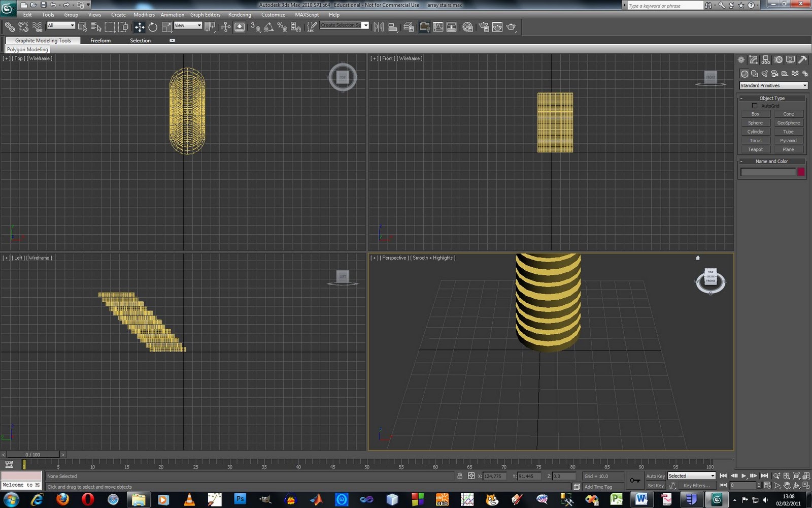Open the Rendering menu

[240, 15]
